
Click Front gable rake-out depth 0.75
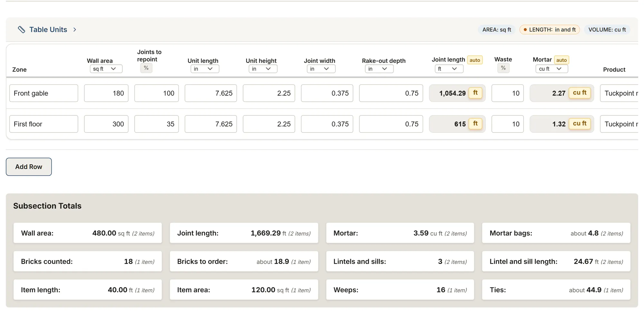[391, 93]
